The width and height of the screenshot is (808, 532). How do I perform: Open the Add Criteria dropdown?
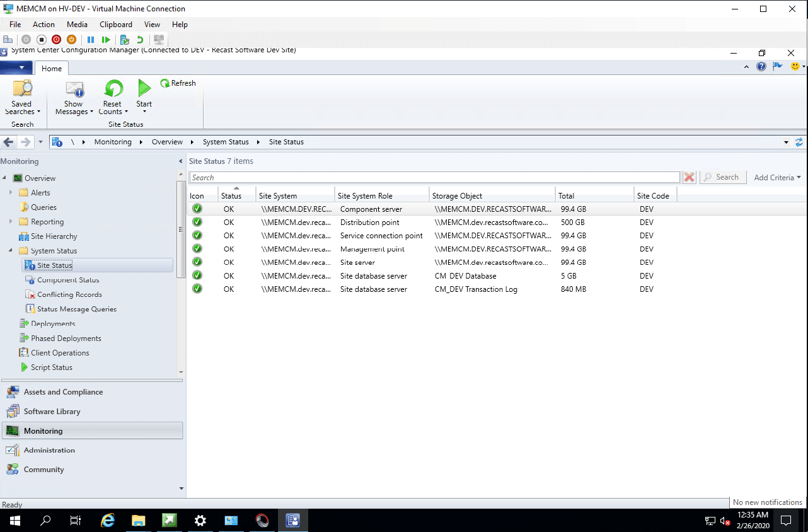tap(776, 177)
